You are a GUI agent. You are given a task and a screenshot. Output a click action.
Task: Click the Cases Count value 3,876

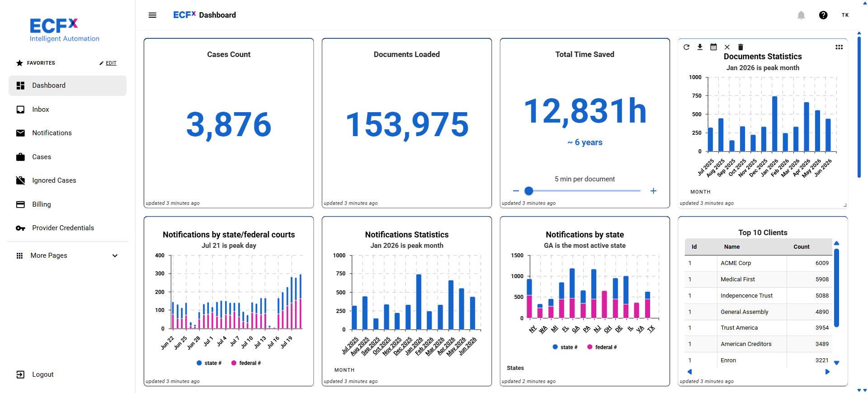point(229,125)
